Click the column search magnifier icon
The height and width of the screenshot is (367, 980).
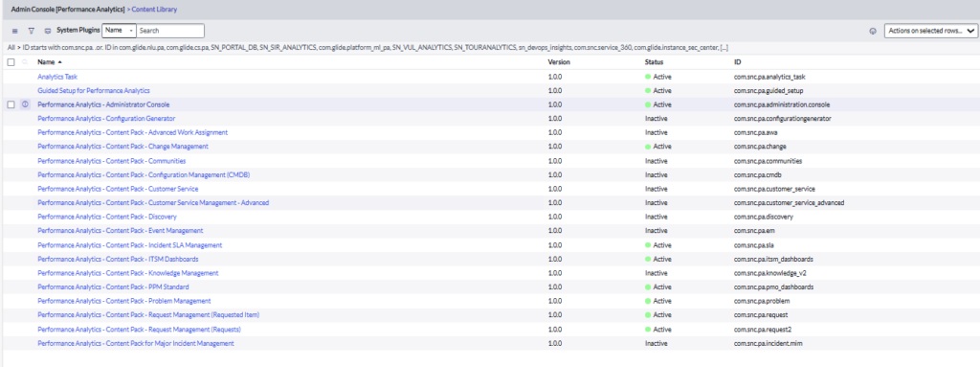point(25,62)
